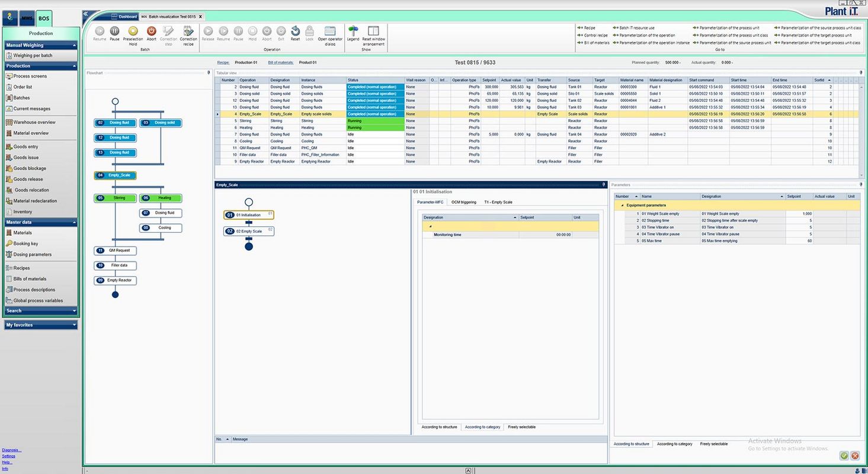Open Warehouse overview in sidebar
This screenshot has height=474, width=868.
[x=34, y=122]
